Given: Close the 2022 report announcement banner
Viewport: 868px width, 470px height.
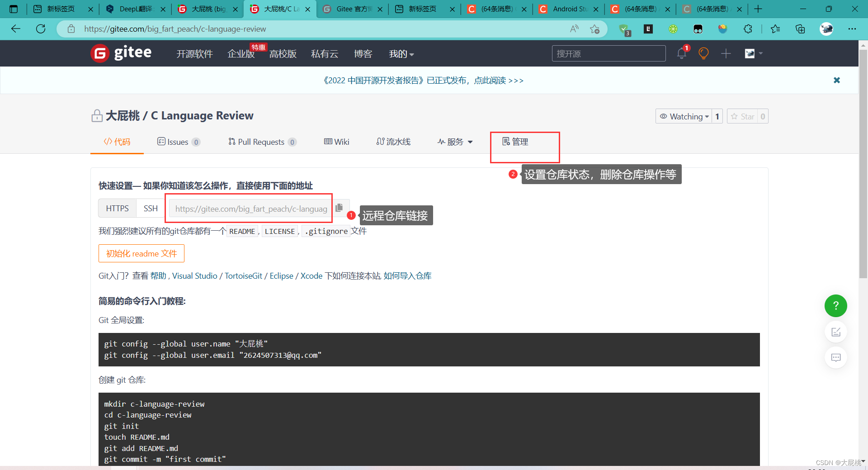Looking at the screenshot, I should tap(837, 80).
